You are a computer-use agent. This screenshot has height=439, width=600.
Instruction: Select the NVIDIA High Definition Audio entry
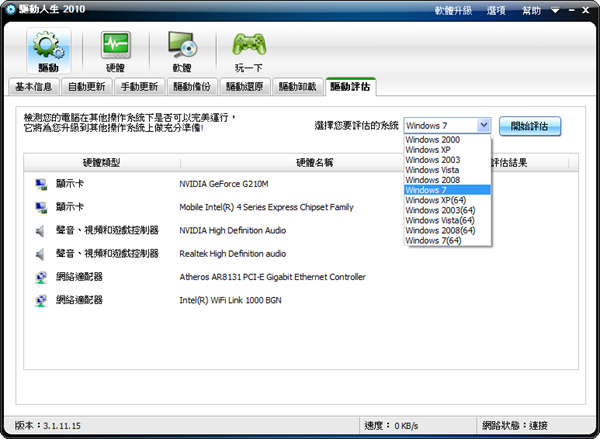pyautogui.click(x=233, y=230)
